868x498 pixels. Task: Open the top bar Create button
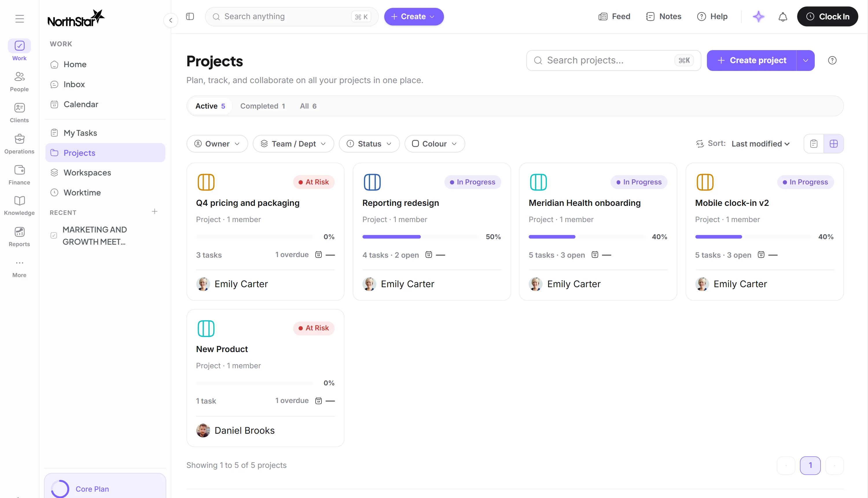(414, 17)
